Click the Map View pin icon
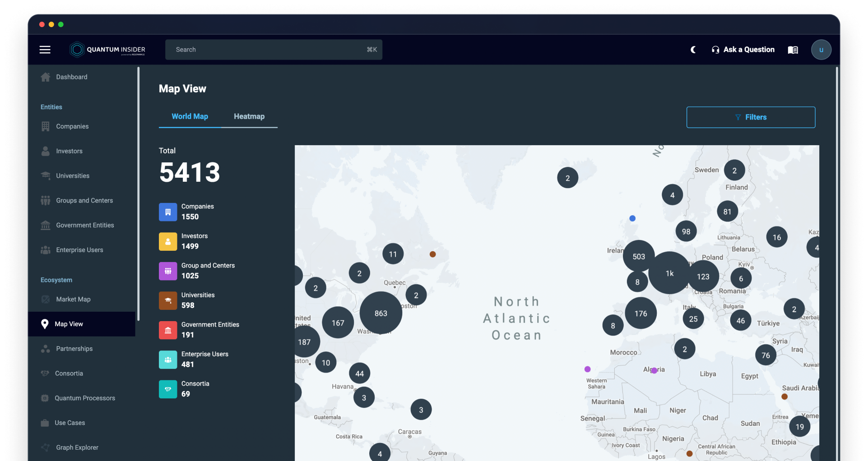 point(45,324)
